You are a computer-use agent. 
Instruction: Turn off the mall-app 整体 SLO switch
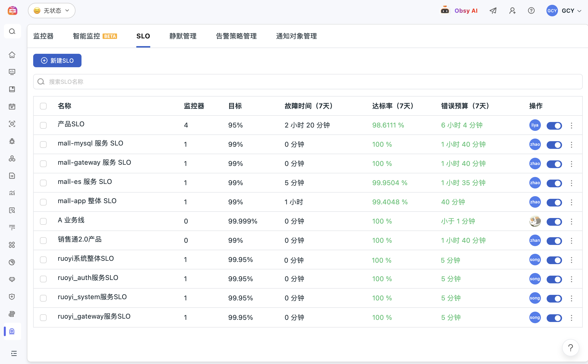click(554, 202)
